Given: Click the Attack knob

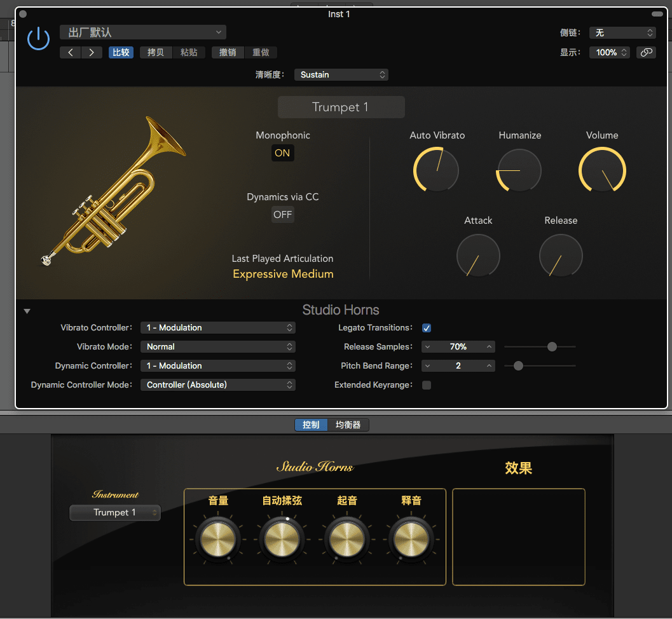Looking at the screenshot, I should [x=478, y=255].
